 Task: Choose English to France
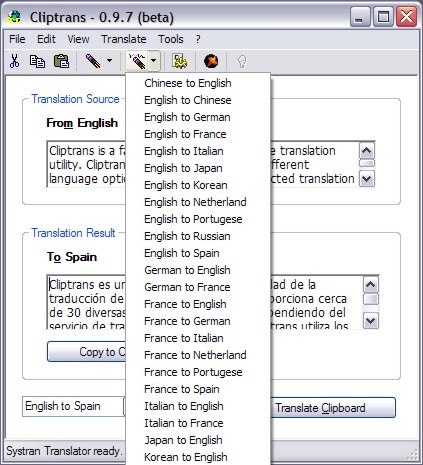198,134
